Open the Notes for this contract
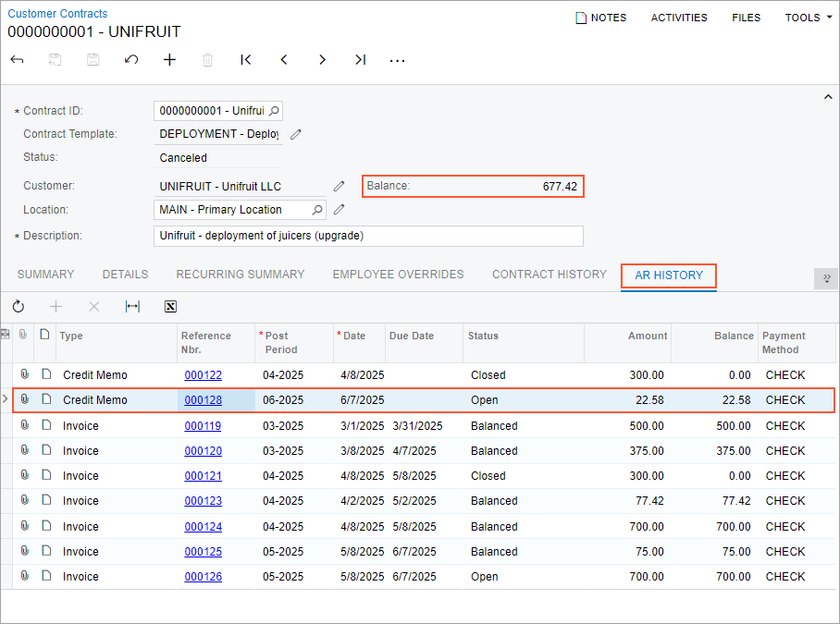 (x=600, y=18)
